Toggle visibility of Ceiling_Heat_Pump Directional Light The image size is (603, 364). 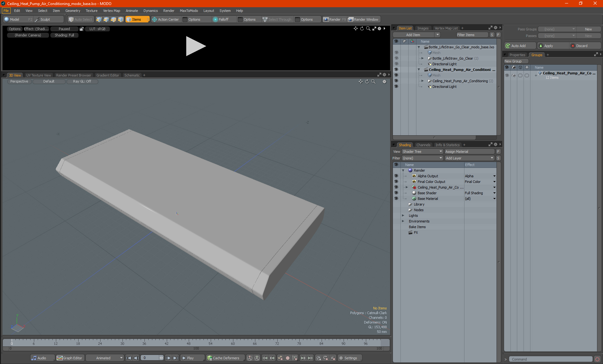click(396, 87)
